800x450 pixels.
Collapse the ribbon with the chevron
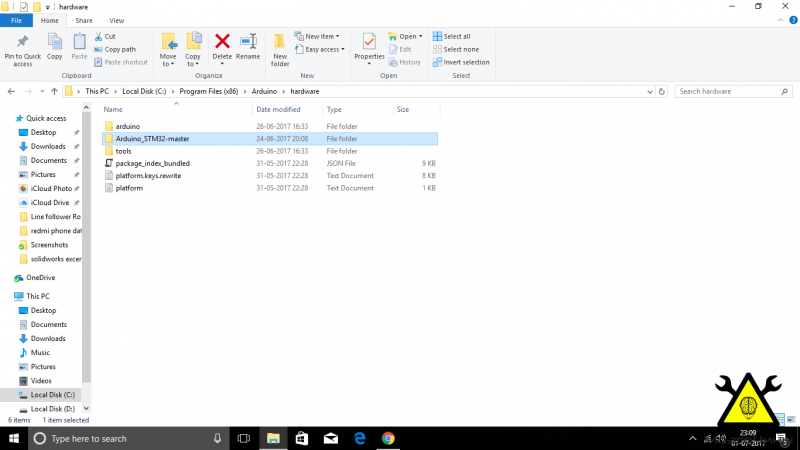click(780, 20)
